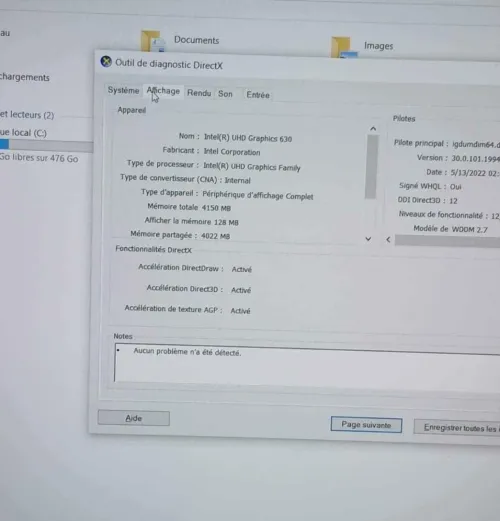Click the Pilotes scroll-left arrow
Viewport: 500px width, 521px height.
click(388, 239)
